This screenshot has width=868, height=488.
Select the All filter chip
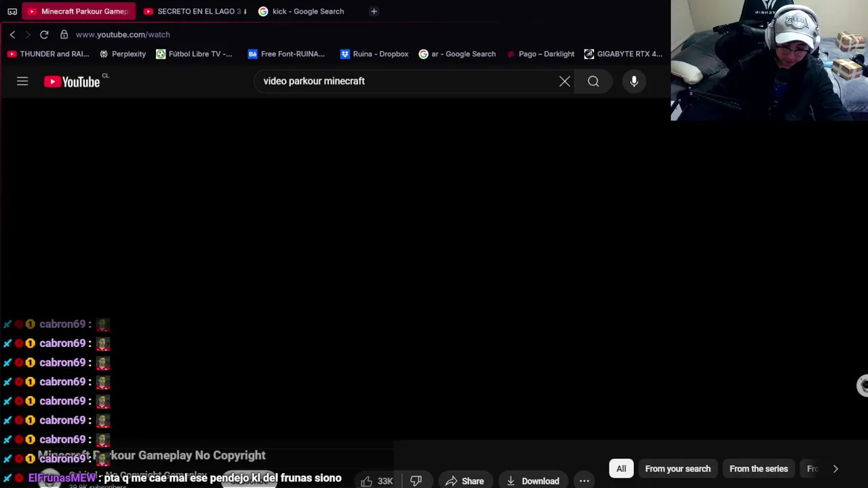[621, 469]
